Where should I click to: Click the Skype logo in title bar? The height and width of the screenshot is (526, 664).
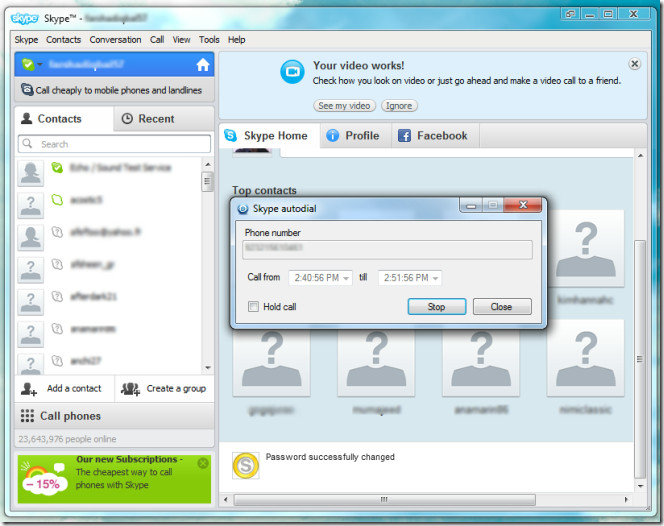click(25, 18)
